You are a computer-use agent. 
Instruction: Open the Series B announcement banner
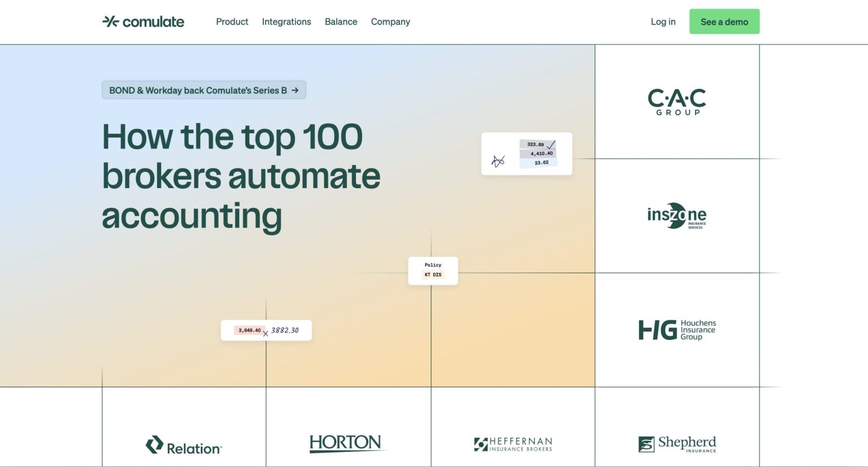pos(204,90)
